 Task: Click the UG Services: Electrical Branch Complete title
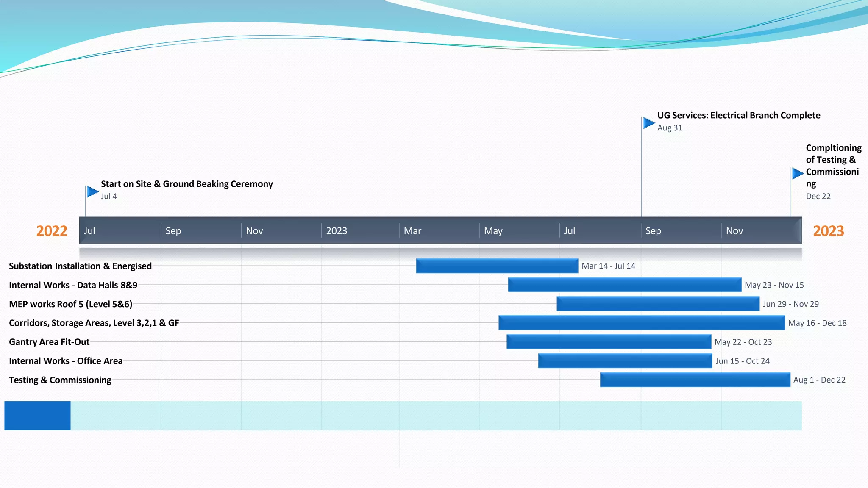click(x=738, y=115)
